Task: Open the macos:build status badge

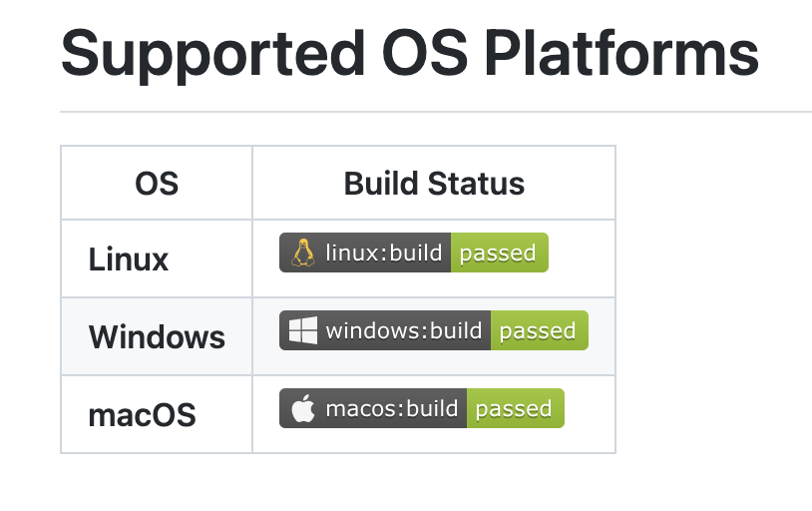Action: (422, 408)
